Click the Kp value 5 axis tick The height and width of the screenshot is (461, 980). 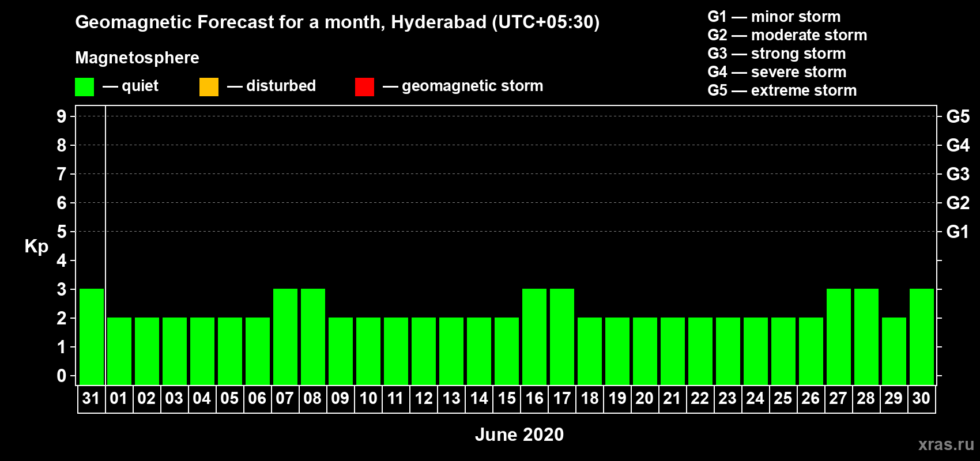pyautogui.click(x=62, y=232)
